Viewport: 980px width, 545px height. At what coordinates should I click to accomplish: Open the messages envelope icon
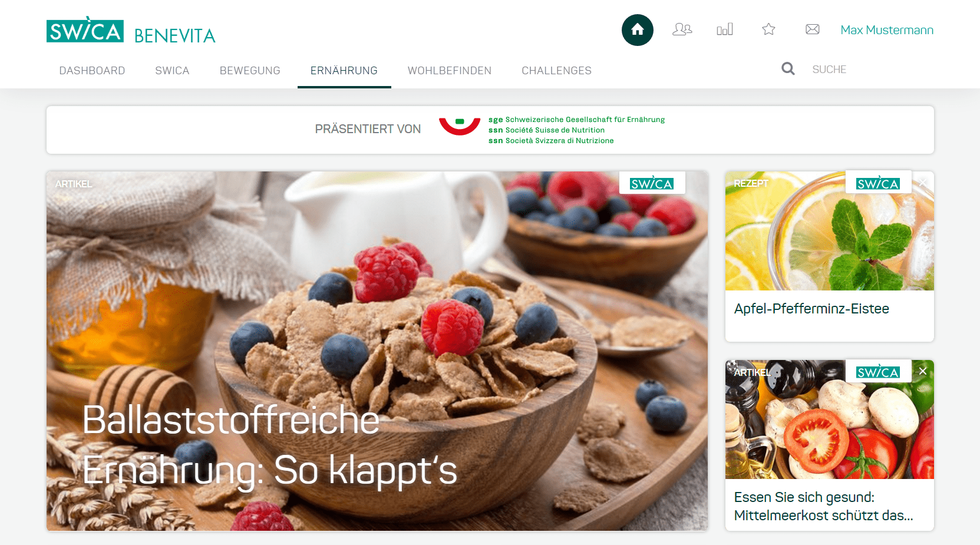(x=812, y=29)
